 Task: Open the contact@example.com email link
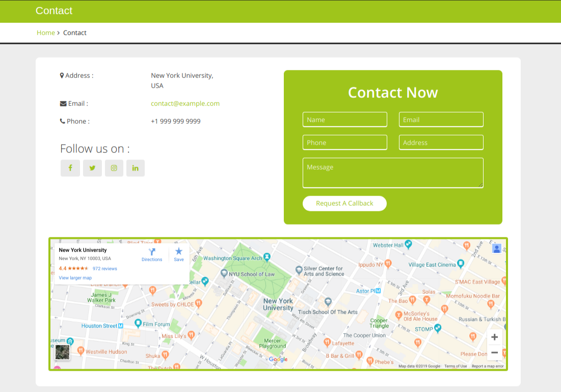[x=185, y=103]
